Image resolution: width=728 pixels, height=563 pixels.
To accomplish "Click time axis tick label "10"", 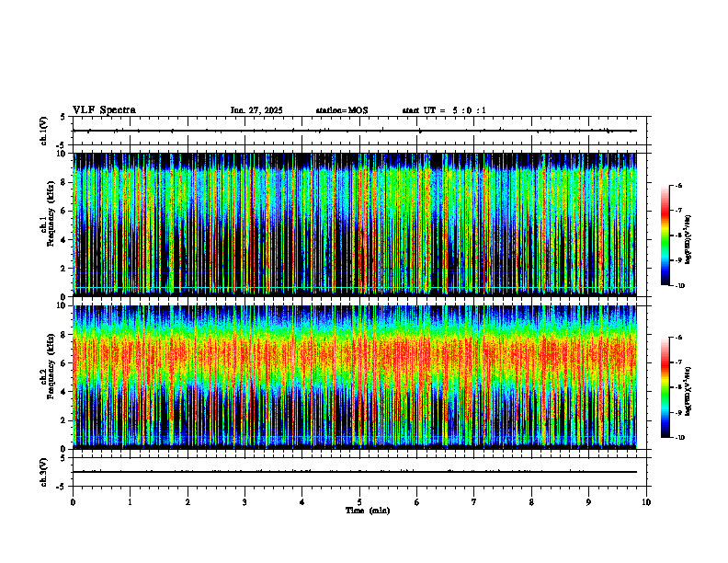I will (x=646, y=502).
